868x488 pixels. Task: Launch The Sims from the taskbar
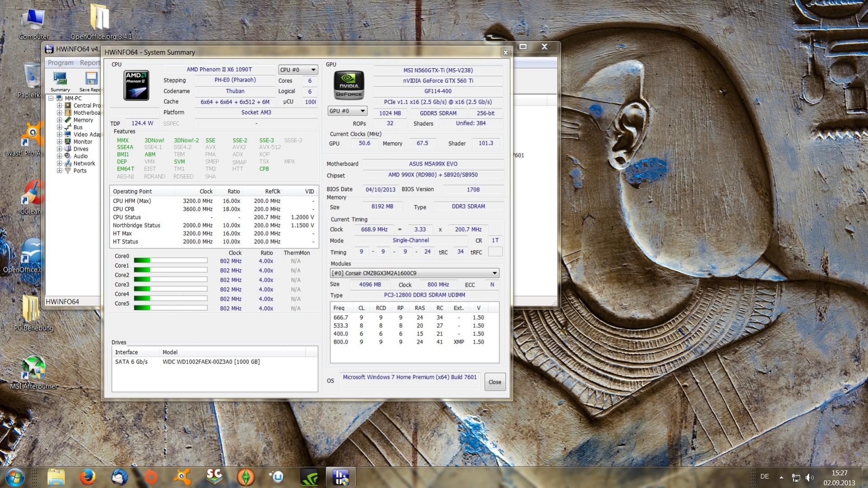246,478
